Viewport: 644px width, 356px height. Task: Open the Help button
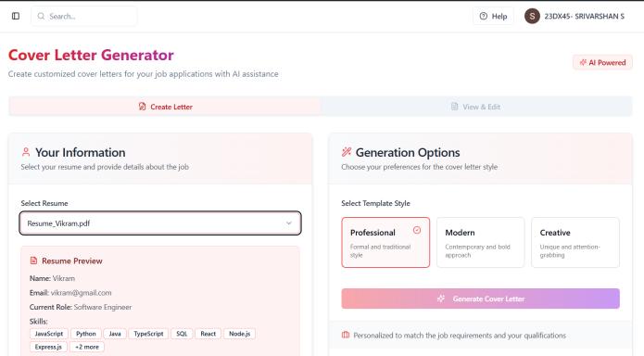point(493,16)
